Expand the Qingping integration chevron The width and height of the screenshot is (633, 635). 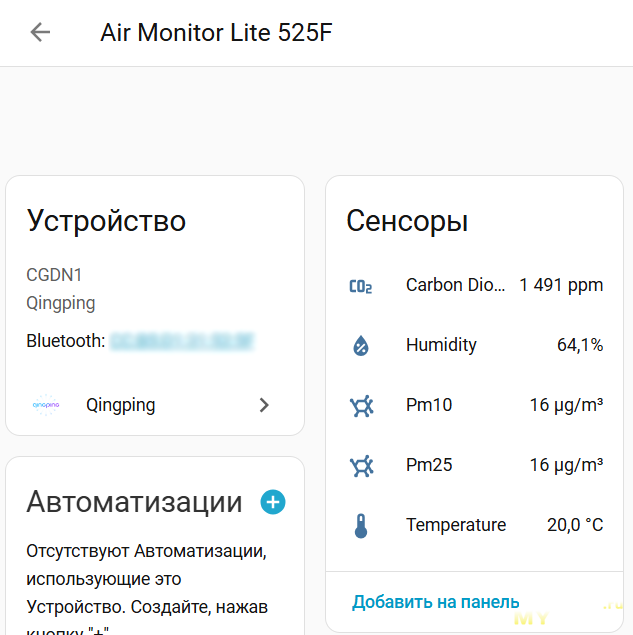click(264, 405)
